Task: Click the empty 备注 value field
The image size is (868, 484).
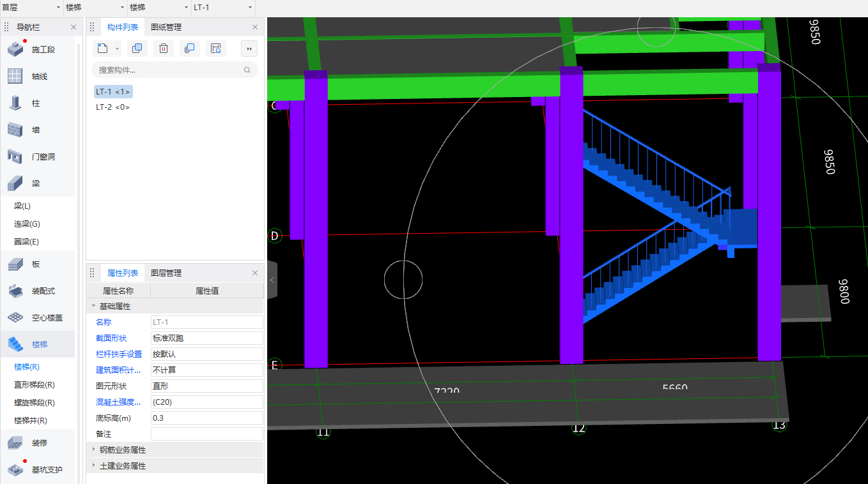Action: coord(207,434)
